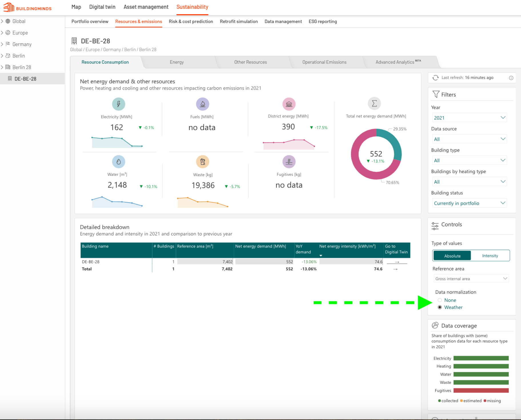521x420 pixels.
Task: Open the Digital twin top menu
Action: (x=102, y=7)
